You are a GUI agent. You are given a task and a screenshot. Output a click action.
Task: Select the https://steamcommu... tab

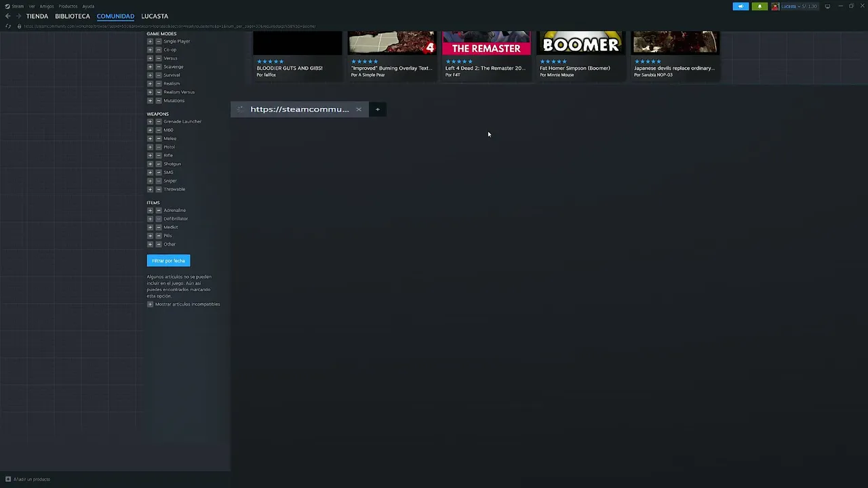tap(300, 109)
